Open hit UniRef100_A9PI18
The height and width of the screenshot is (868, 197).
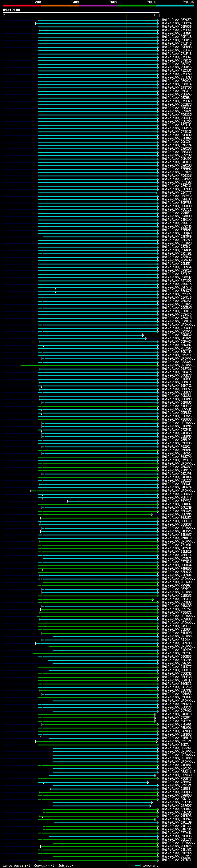coord(177,37)
